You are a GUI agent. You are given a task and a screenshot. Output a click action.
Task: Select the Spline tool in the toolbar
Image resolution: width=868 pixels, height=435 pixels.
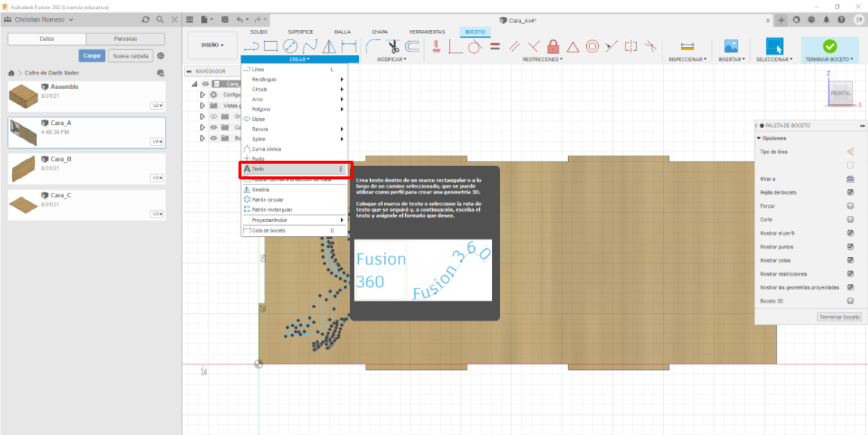[x=310, y=46]
